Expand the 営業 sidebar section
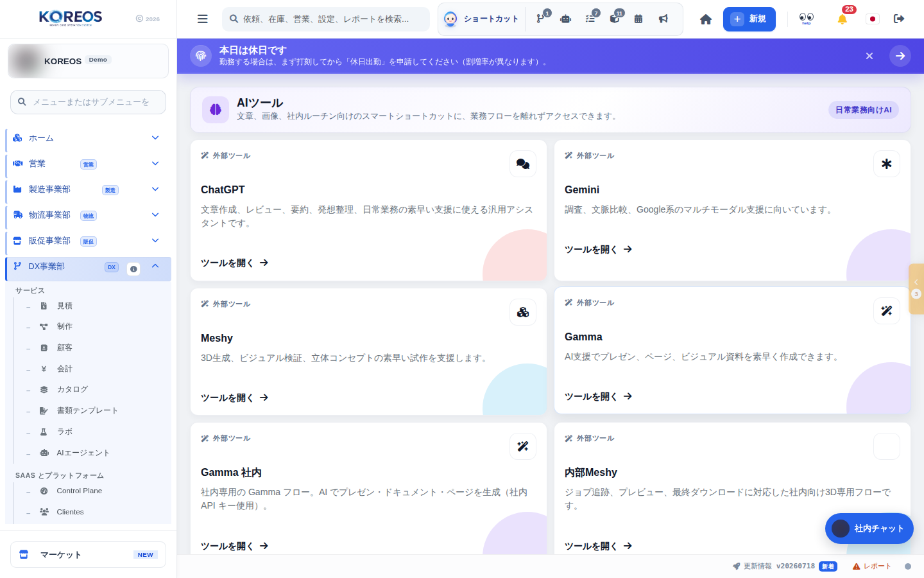This screenshot has height=578, width=924. [x=89, y=164]
